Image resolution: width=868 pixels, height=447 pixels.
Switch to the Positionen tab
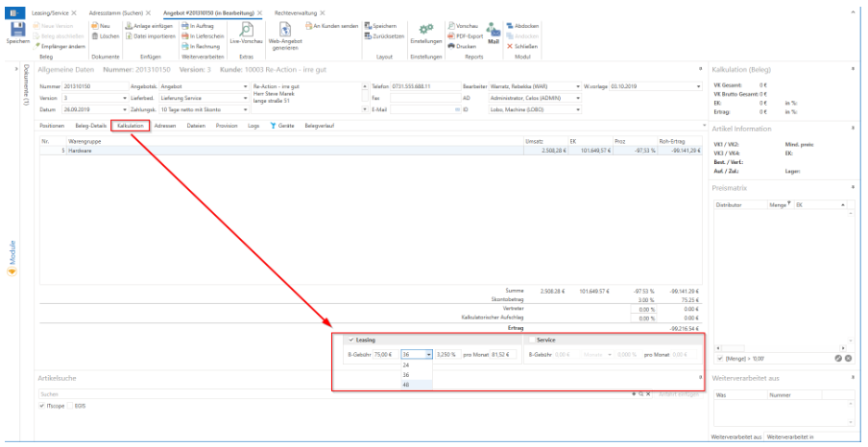pos(52,126)
